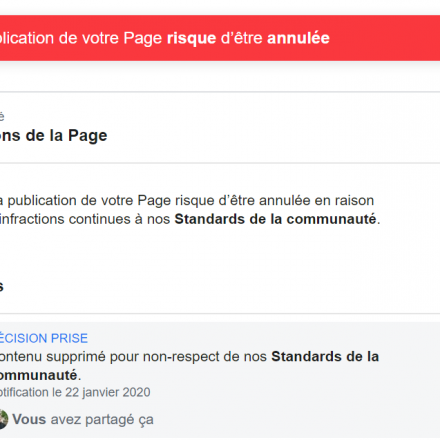
Task: Click the bold word "annulée" in the red banner
Action: (x=298, y=38)
